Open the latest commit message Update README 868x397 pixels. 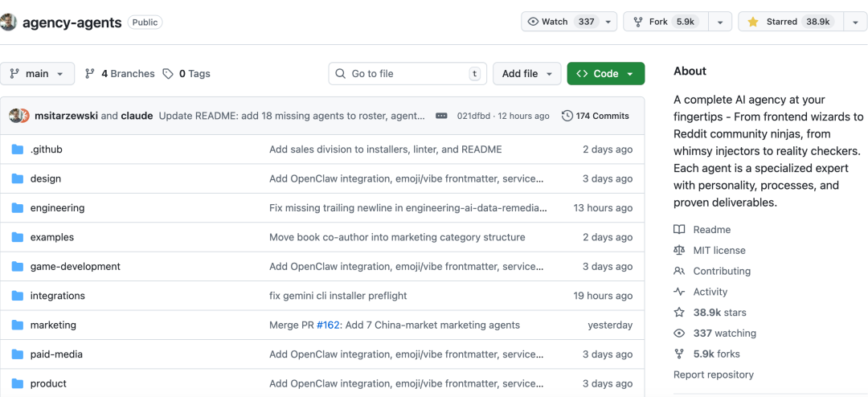(x=292, y=116)
